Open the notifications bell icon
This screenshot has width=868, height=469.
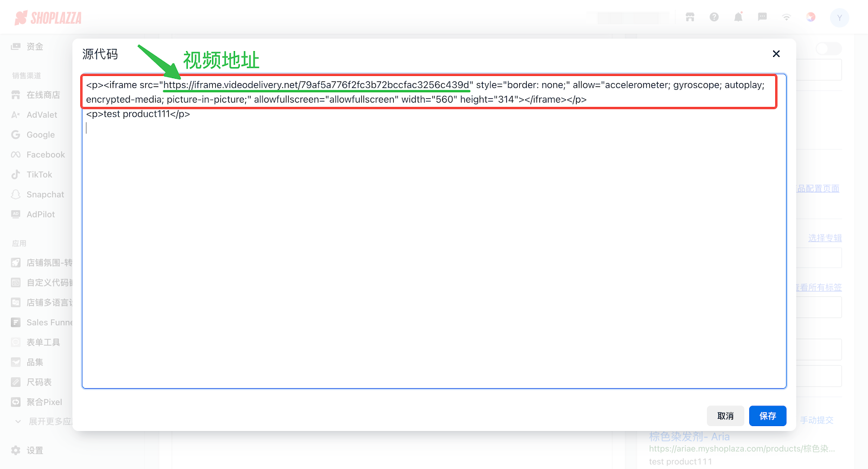pyautogui.click(x=738, y=17)
